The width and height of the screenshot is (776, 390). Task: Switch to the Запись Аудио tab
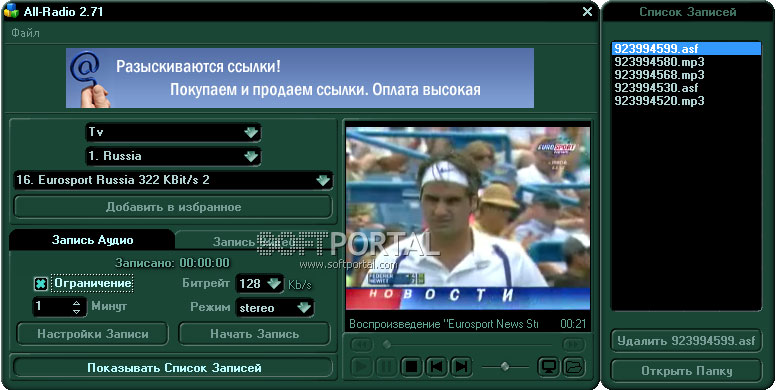point(93,241)
